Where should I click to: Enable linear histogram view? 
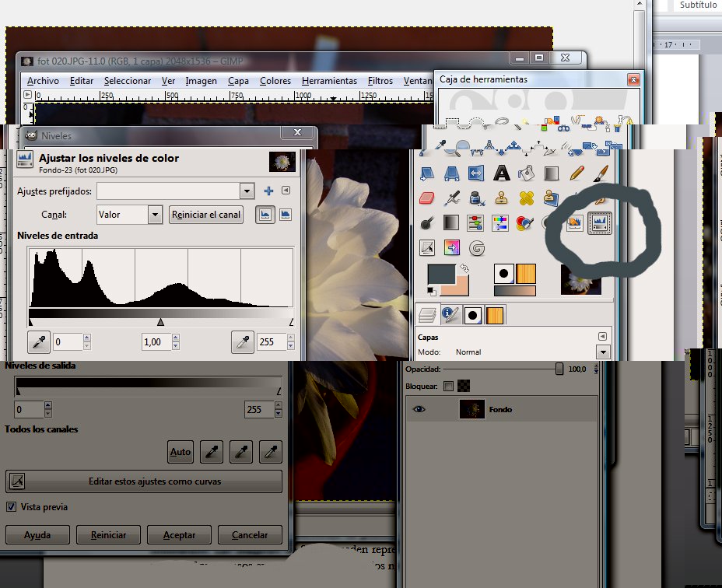coord(265,215)
